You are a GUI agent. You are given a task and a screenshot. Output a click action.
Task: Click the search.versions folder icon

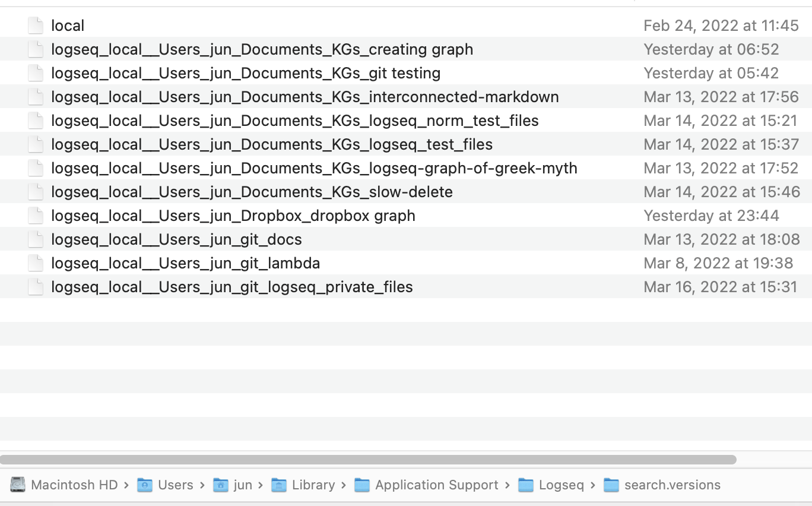pos(612,485)
